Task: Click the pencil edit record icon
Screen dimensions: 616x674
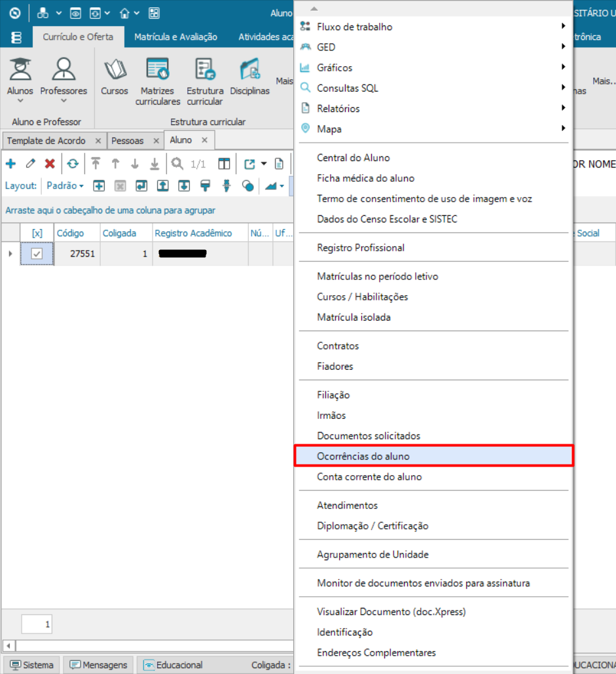Action: tap(30, 164)
